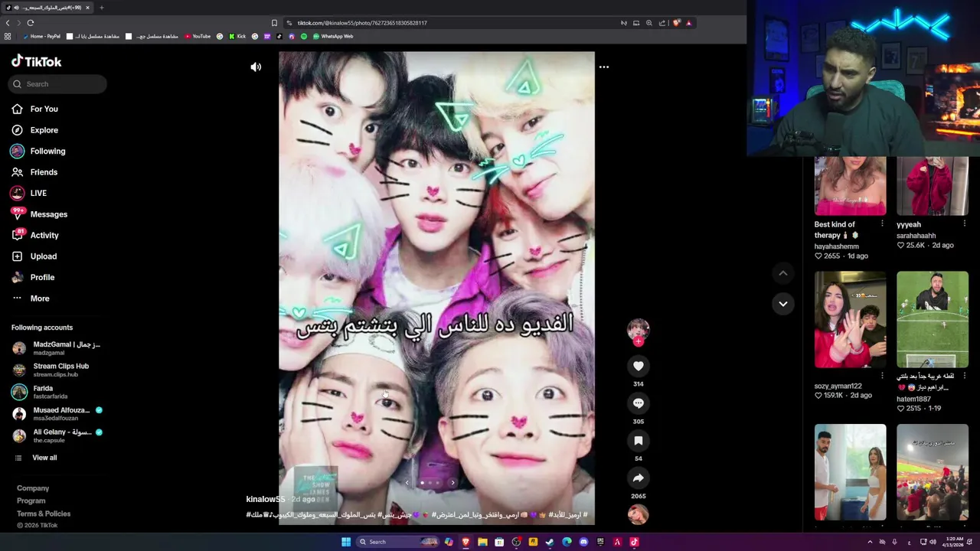Open the Terms & Policies footer link
The width and height of the screenshot is (980, 551).
point(44,514)
